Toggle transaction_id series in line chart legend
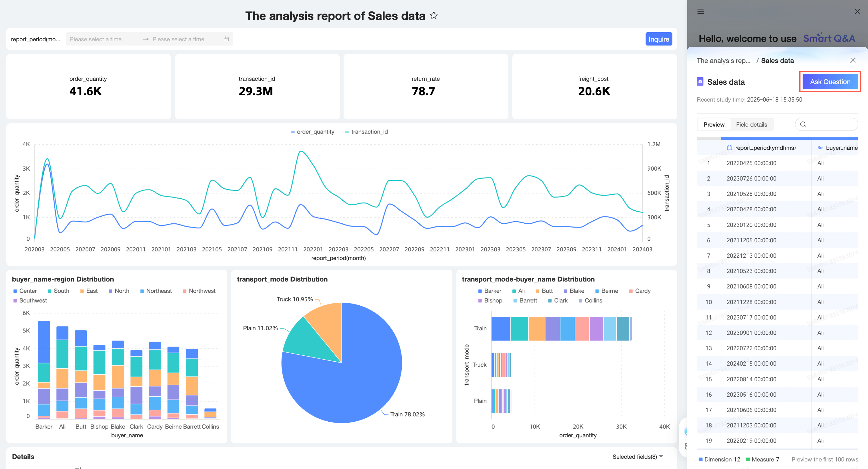The image size is (868, 469). point(366,132)
